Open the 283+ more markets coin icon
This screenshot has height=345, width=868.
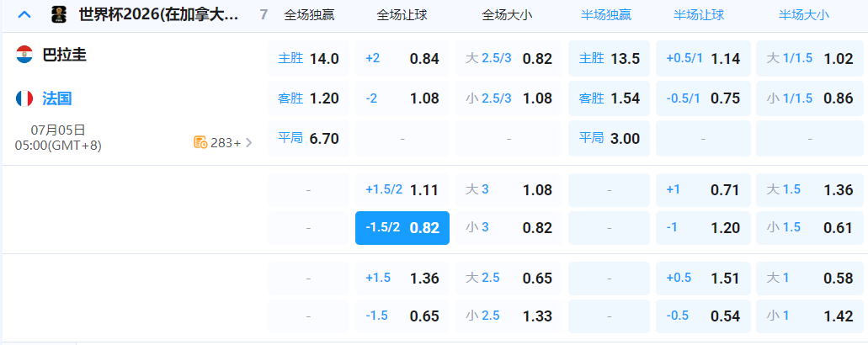tap(200, 143)
